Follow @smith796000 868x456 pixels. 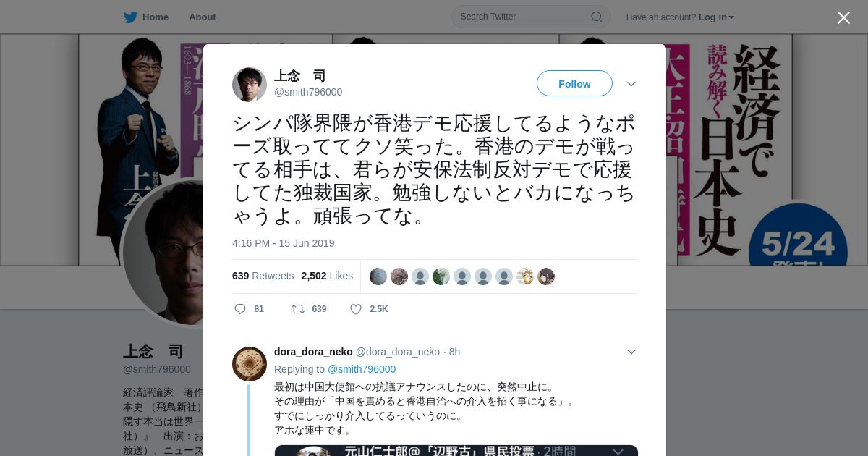pos(574,84)
